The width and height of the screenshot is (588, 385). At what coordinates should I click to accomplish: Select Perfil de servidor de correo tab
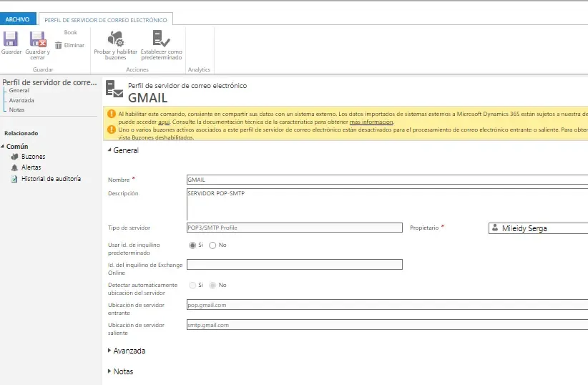click(106, 19)
